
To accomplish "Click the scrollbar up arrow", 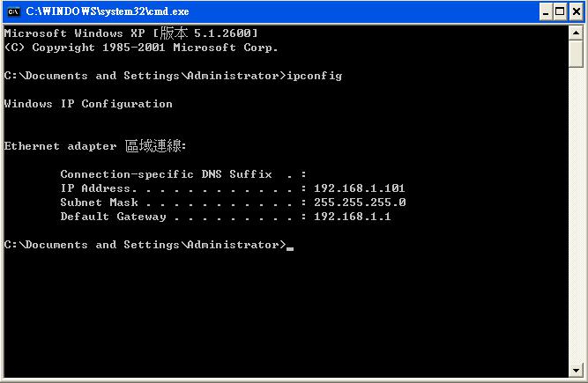I will pos(576,33).
